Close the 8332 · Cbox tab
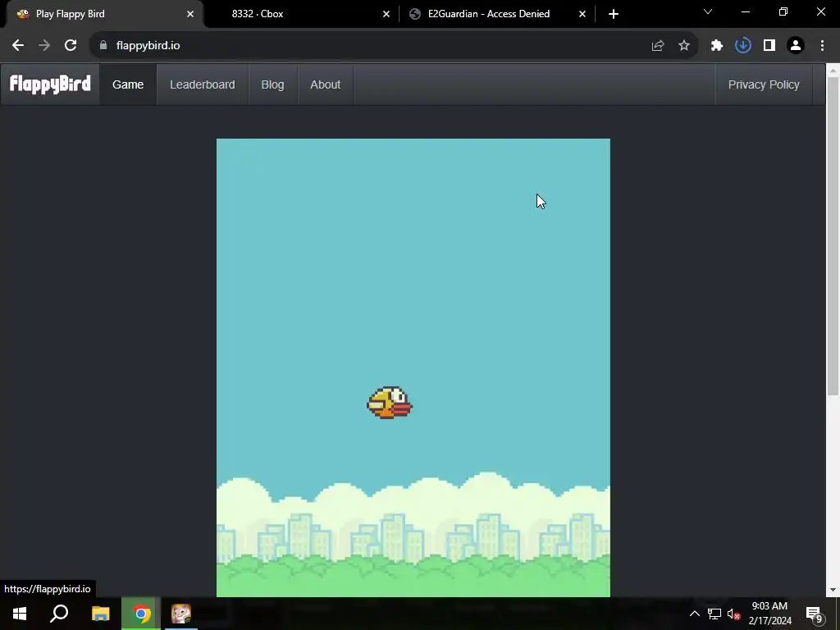 [386, 14]
